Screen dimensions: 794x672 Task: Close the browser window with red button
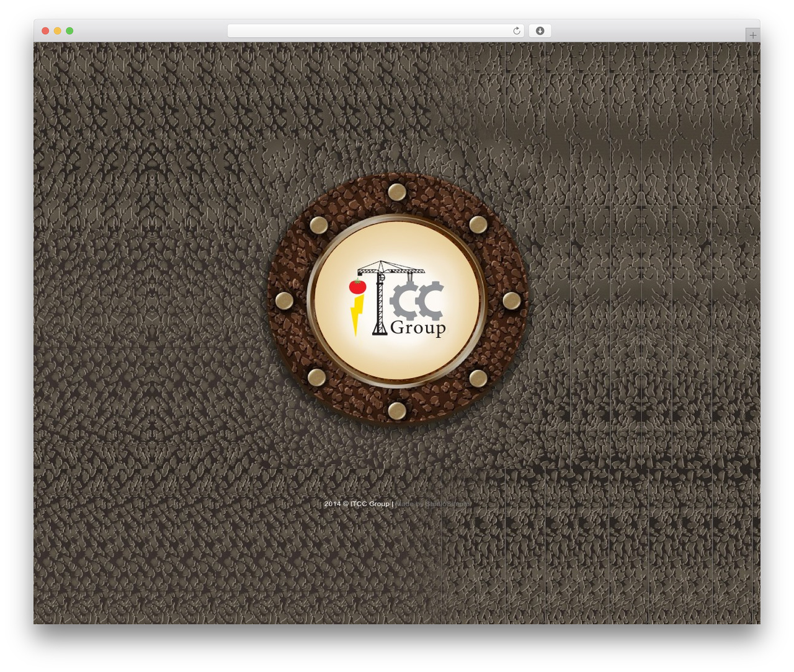(x=45, y=31)
